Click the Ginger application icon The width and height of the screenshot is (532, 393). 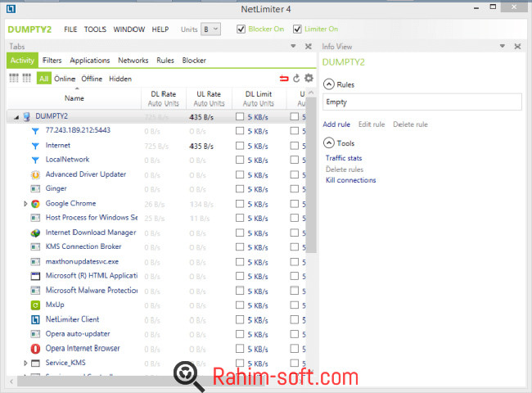35,188
